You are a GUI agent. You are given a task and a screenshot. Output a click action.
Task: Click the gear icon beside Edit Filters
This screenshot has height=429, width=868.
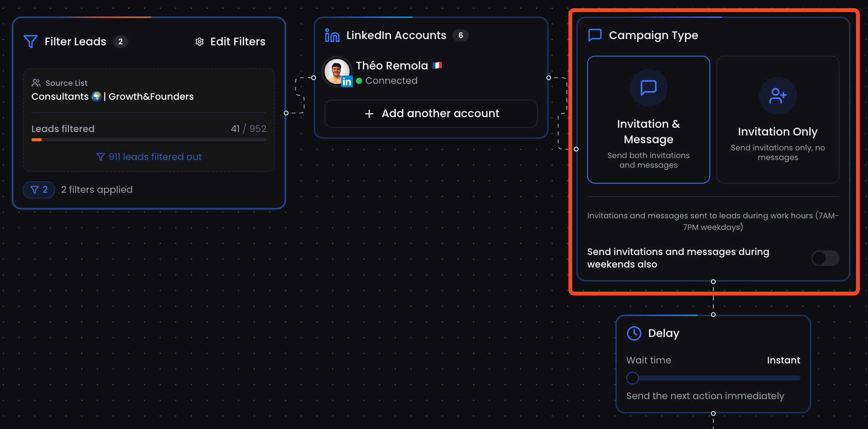click(199, 42)
